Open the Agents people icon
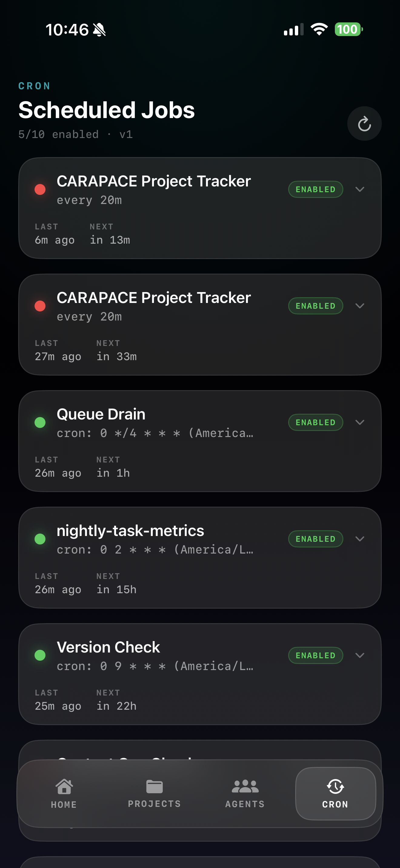The width and height of the screenshot is (400, 868). click(x=245, y=787)
